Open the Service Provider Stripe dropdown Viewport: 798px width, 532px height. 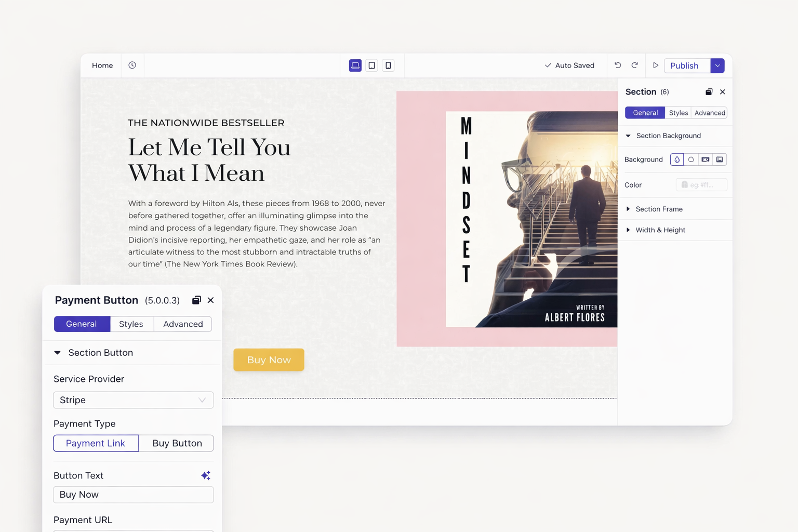(134, 400)
